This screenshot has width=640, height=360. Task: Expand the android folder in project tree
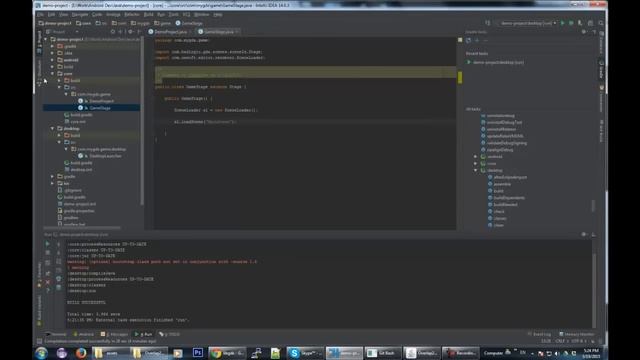click(52, 60)
